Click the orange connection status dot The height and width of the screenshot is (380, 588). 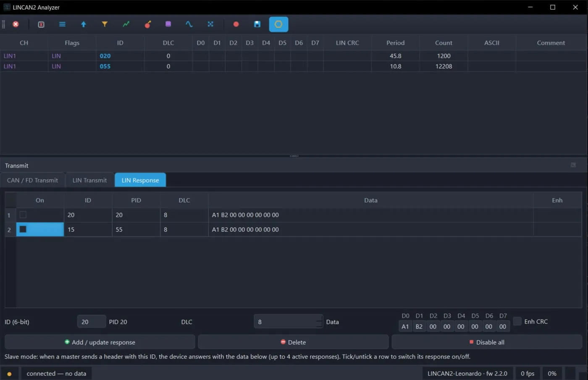[x=9, y=374]
